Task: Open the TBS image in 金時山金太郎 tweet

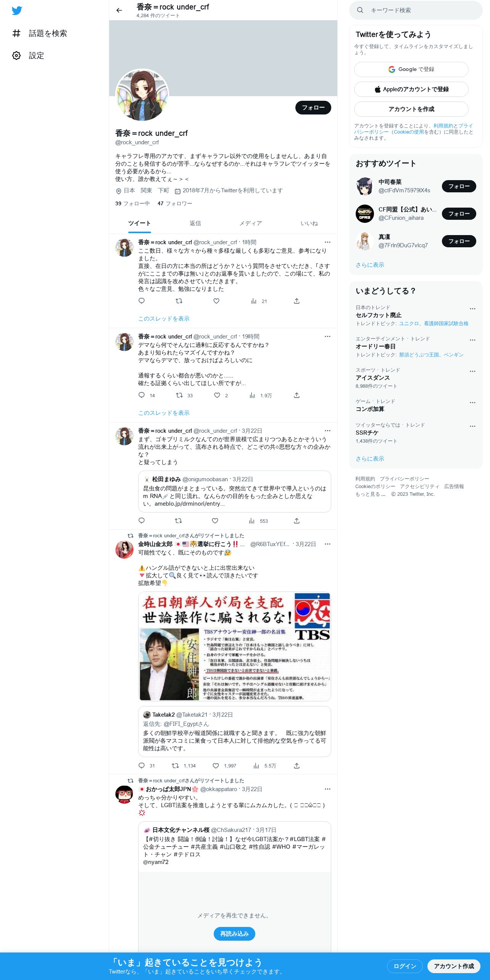Action: 234,646
